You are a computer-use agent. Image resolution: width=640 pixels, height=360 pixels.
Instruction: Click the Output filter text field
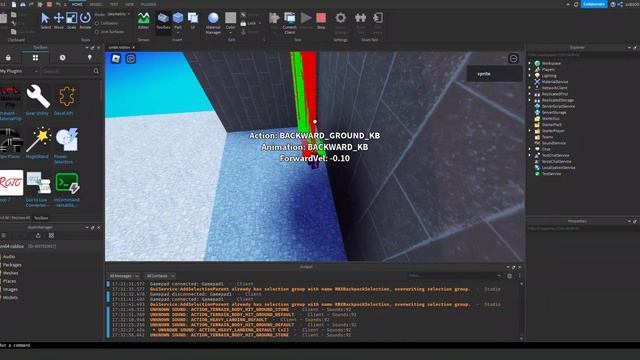point(455,276)
